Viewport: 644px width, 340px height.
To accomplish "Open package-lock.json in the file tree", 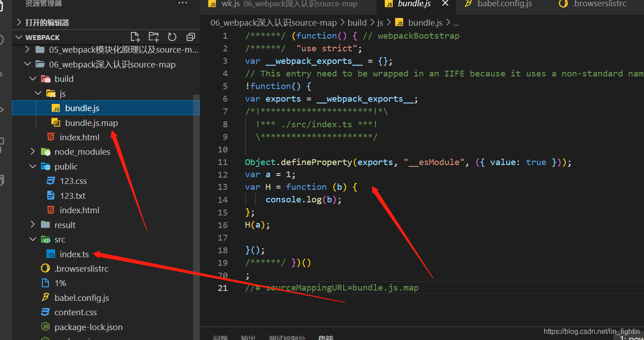I will tap(89, 327).
